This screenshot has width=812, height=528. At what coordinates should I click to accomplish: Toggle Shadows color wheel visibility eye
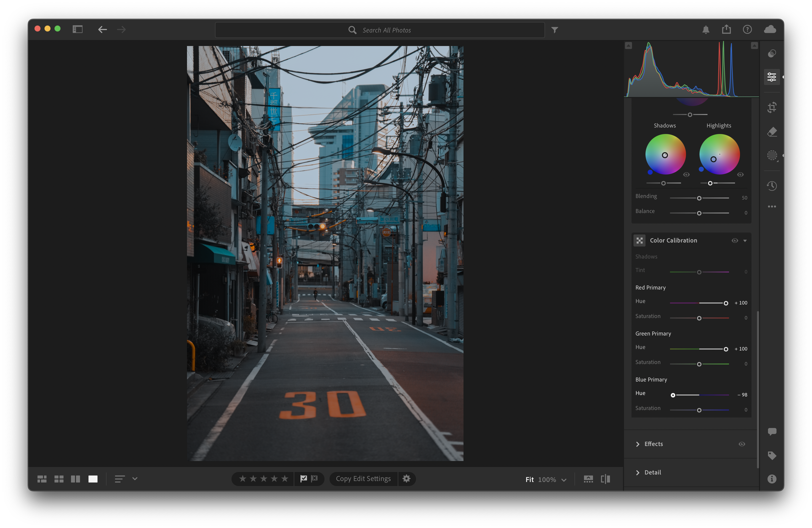[686, 175]
